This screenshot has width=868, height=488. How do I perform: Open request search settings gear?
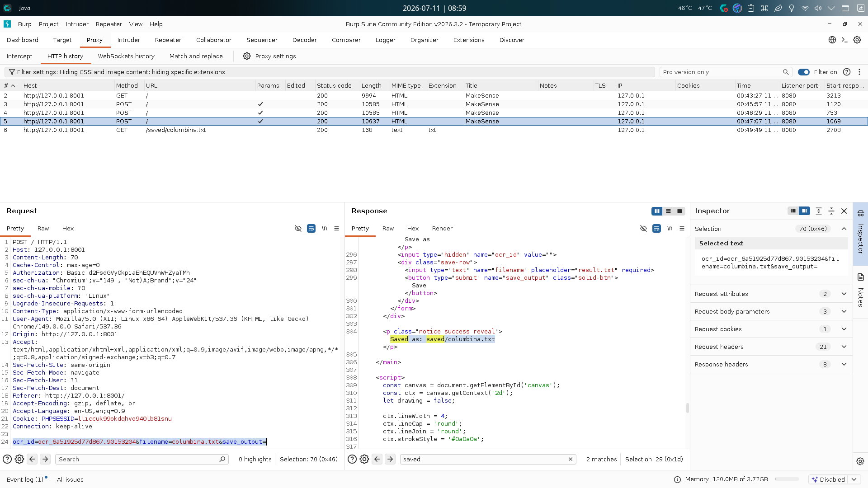coord(19,459)
